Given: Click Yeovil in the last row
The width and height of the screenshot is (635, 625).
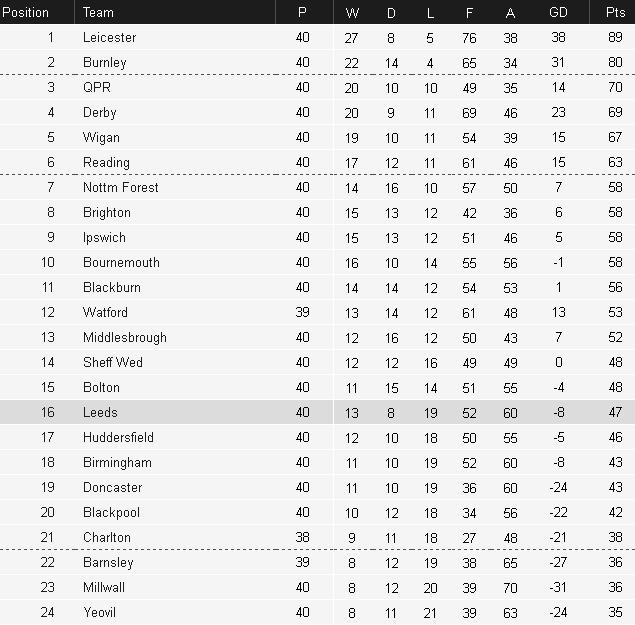Looking at the screenshot, I should [101, 613].
